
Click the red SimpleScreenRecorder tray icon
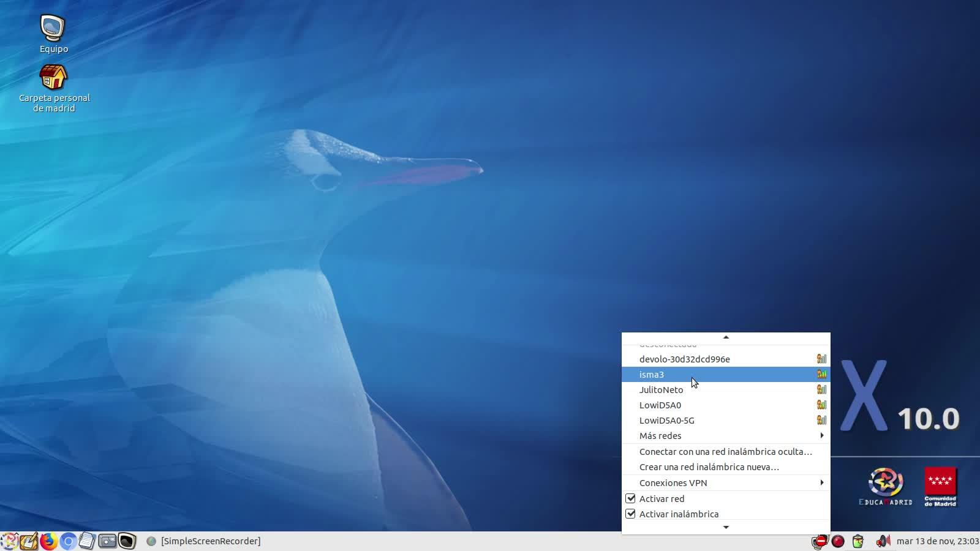[838, 541]
